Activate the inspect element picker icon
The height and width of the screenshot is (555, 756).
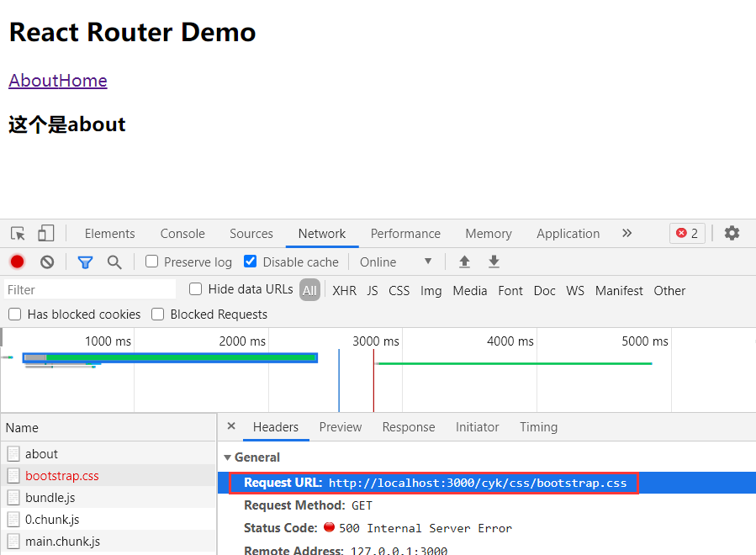click(x=18, y=234)
